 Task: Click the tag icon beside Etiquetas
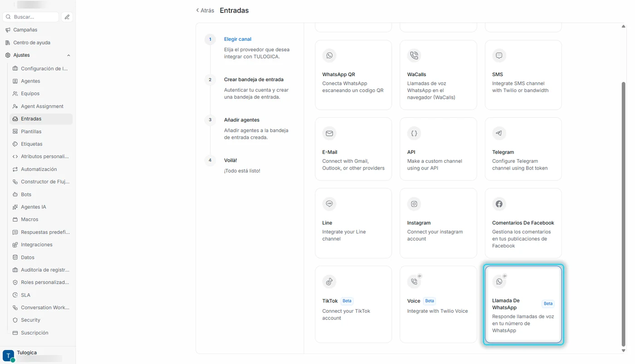15,144
